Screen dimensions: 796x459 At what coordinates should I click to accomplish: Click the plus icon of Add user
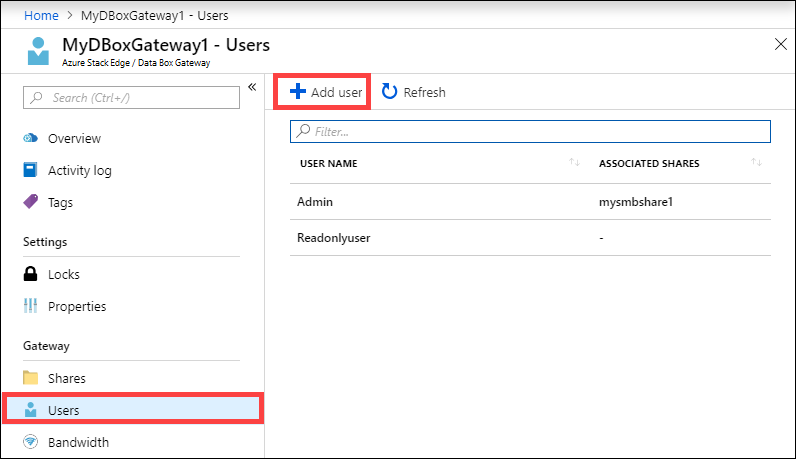pyautogui.click(x=298, y=91)
